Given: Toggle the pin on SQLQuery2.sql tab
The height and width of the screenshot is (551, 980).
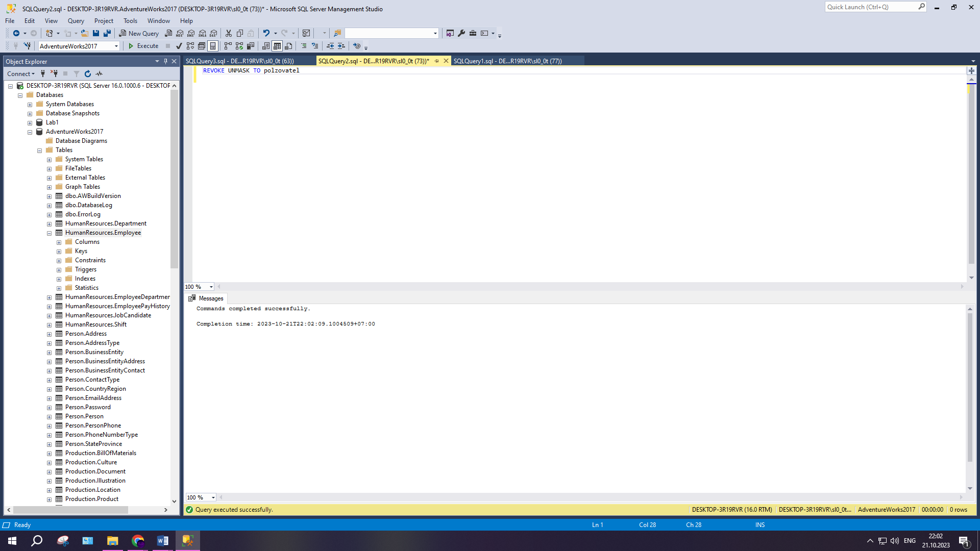Looking at the screenshot, I should click(437, 61).
